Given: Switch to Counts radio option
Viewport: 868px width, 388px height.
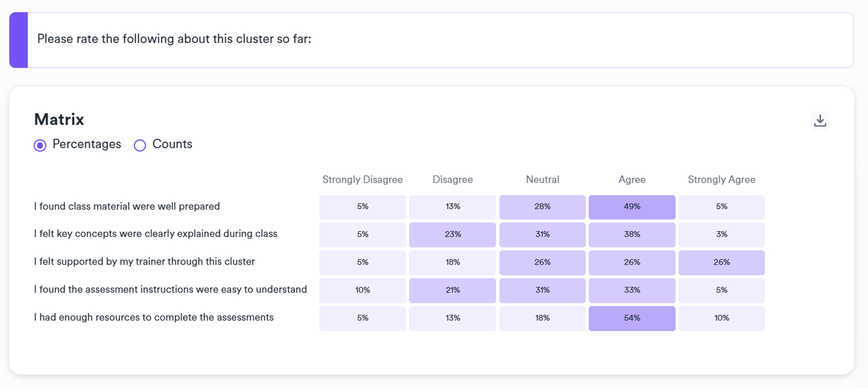Looking at the screenshot, I should [140, 145].
